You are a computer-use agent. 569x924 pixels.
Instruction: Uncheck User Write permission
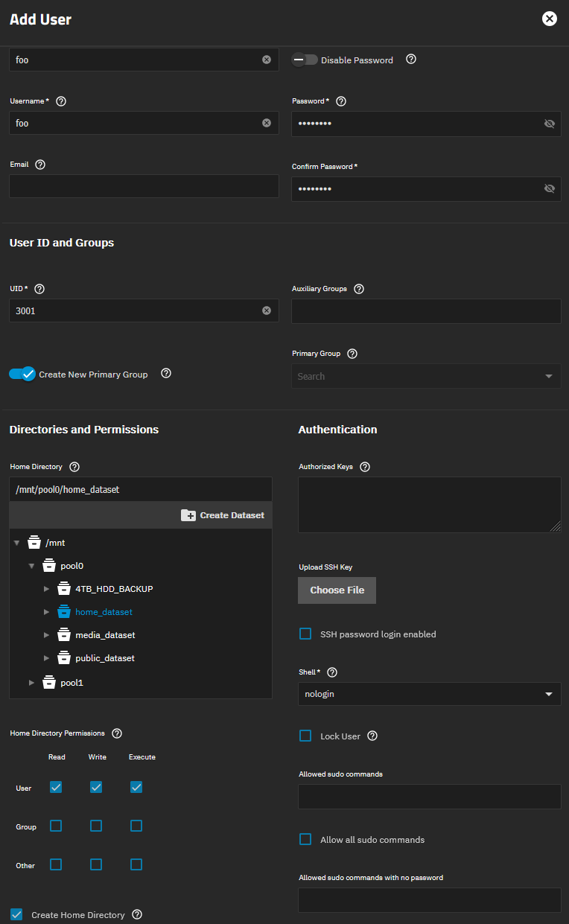coord(96,787)
